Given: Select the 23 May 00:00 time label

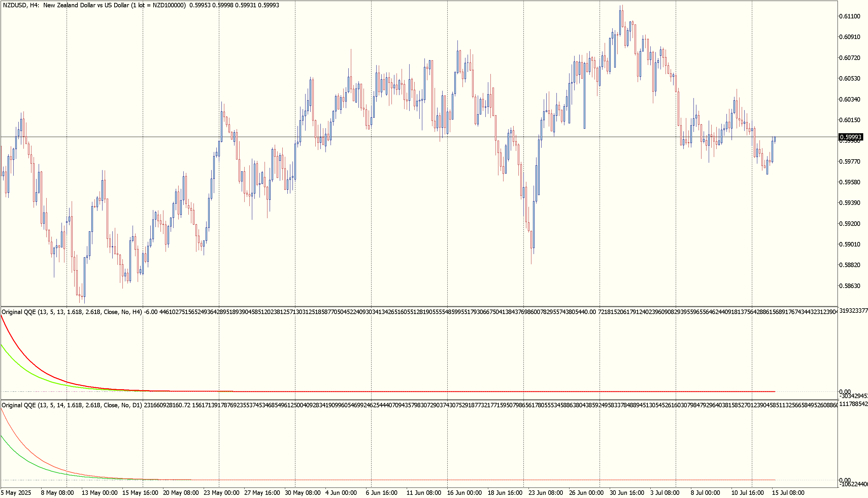Looking at the screenshot, I should (221, 493).
